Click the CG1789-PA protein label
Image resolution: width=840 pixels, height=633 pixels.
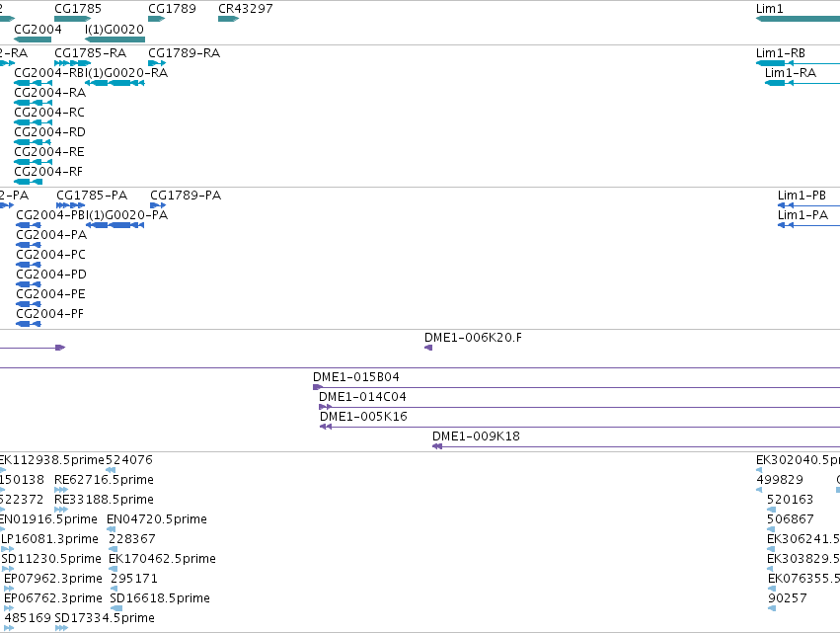point(186,196)
